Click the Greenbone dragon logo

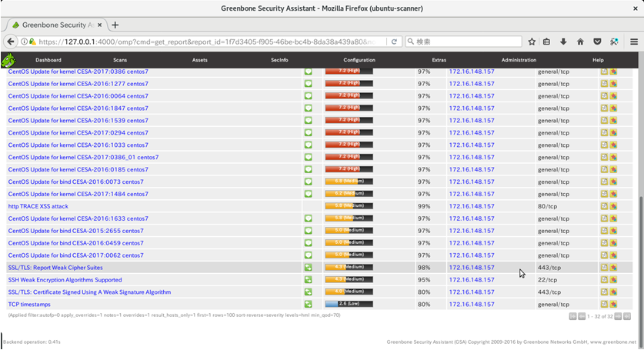8,61
